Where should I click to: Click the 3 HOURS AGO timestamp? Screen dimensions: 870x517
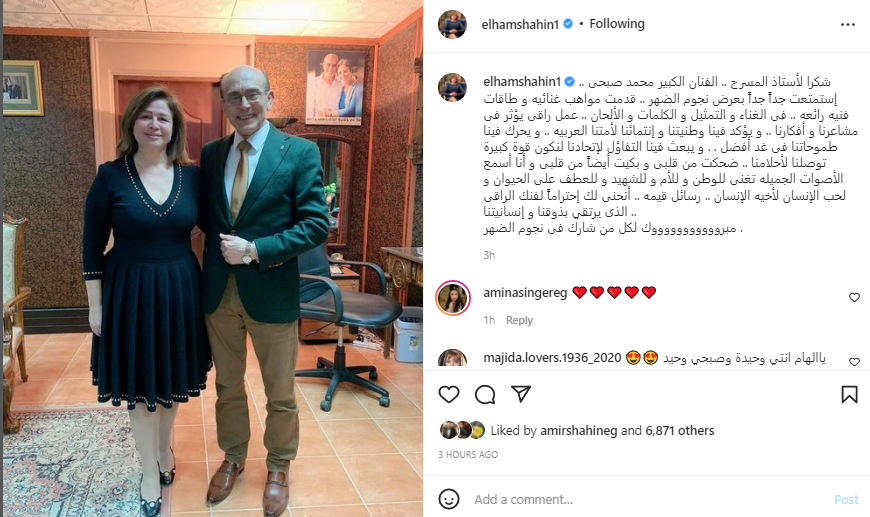click(468, 454)
